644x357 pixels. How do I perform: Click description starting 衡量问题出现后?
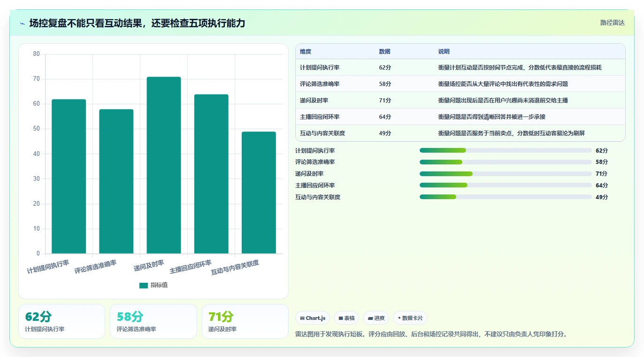pyautogui.click(x=503, y=101)
